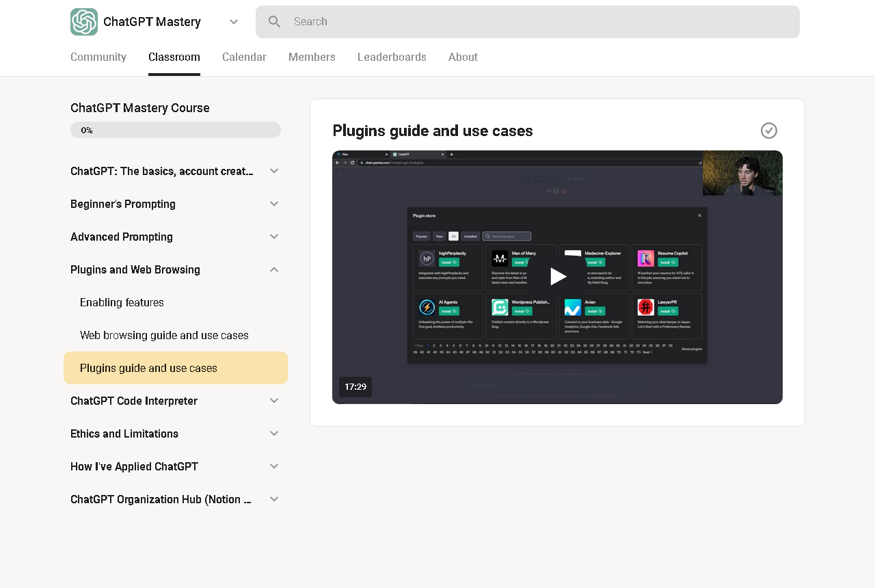This screenshot has height=588, width=875.
Task: Click the lesson heading Plugins guide and use cases
Action: [433, 131]
